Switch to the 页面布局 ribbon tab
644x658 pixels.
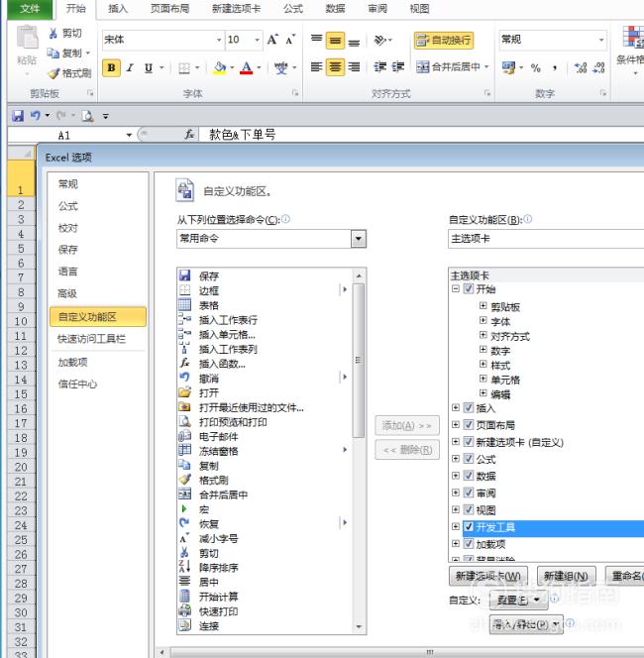169,9
